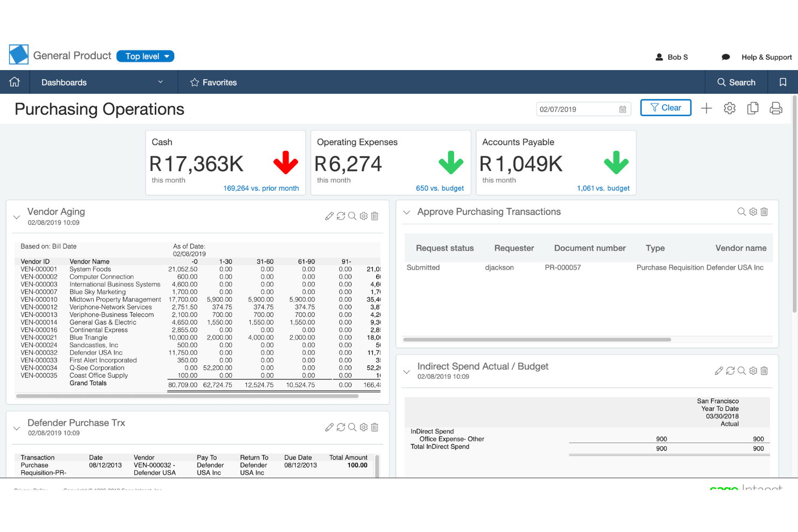
Task: Duplicate the dashboard via copy icon
Action: 753,108
